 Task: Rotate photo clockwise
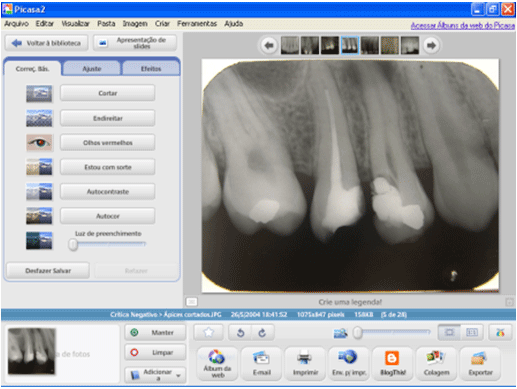(x=262, y=333)
